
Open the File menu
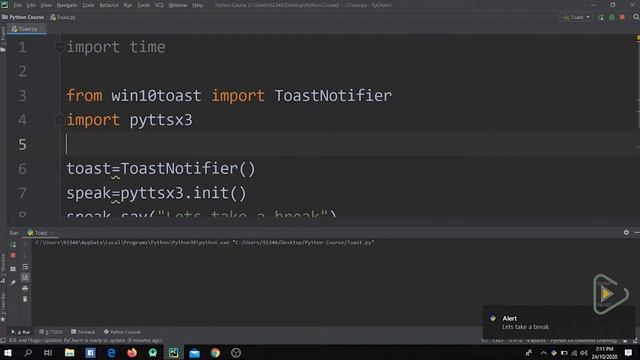coord(18,5)
